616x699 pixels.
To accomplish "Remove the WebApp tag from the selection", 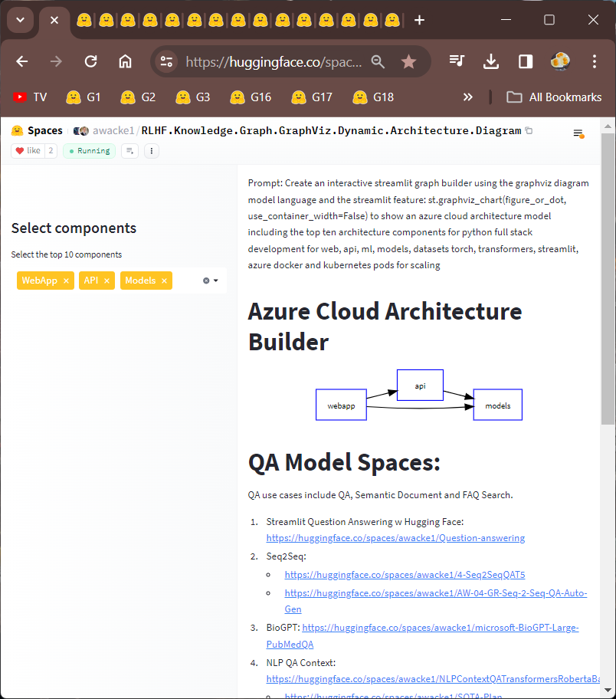I will (x=66, y=281).
